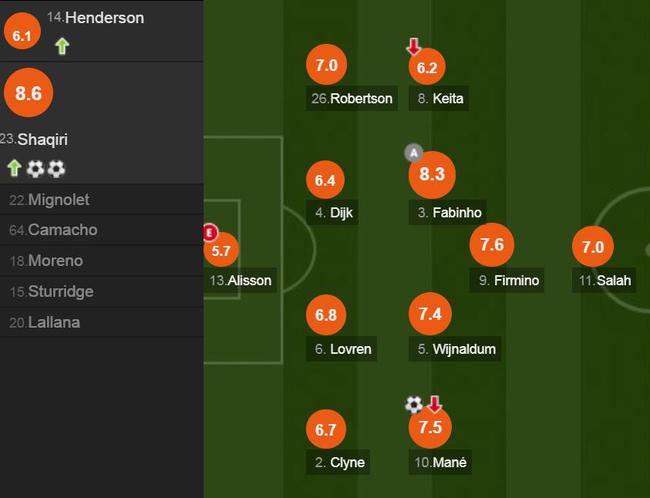Click Fabinho's gray assist badge
The image size is (650, 498).
tap(414, 153)
